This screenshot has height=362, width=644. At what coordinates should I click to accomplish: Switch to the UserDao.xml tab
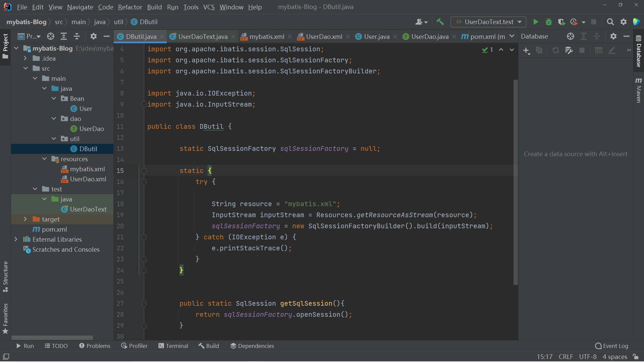(324, 37)
